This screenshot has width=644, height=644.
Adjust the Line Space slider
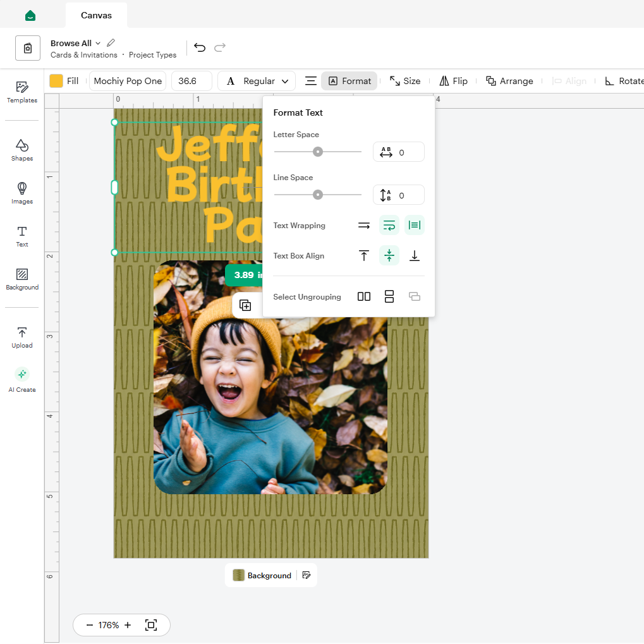tap(317, 195)
